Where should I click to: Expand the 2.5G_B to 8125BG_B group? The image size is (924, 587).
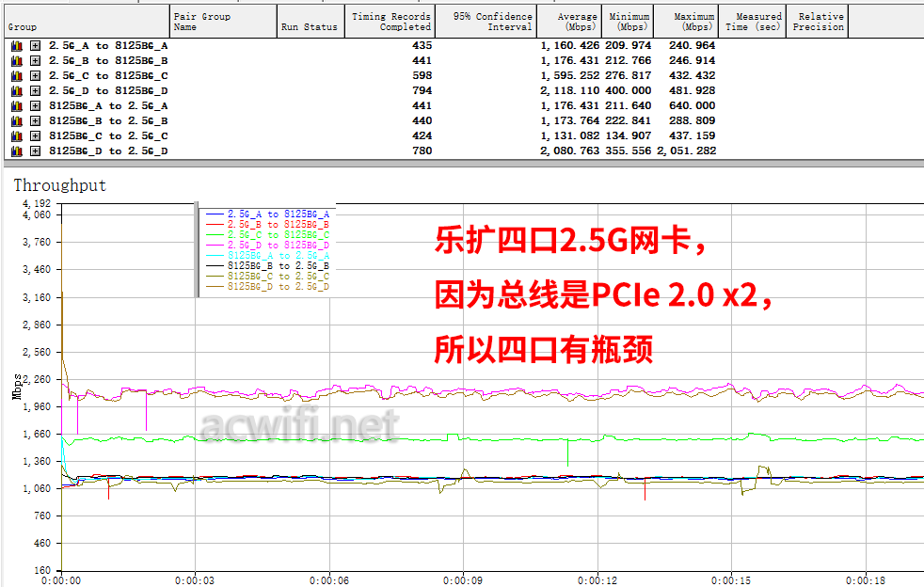[36, 61]
